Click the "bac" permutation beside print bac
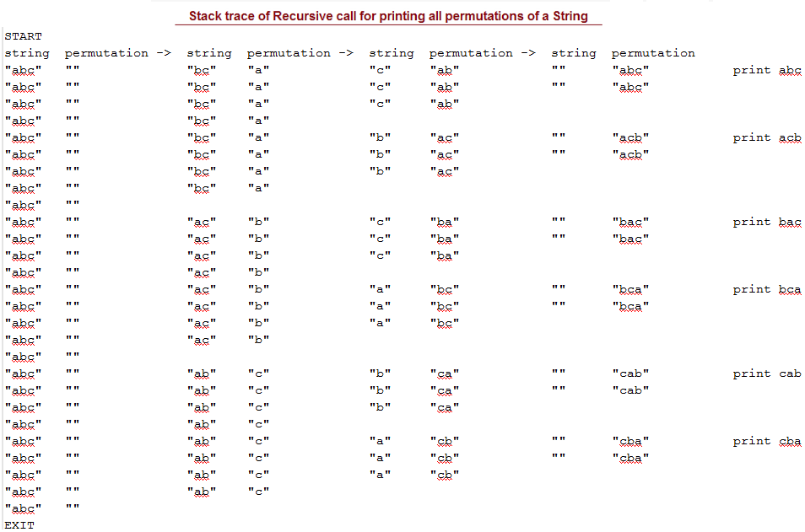 coord(630,222)
